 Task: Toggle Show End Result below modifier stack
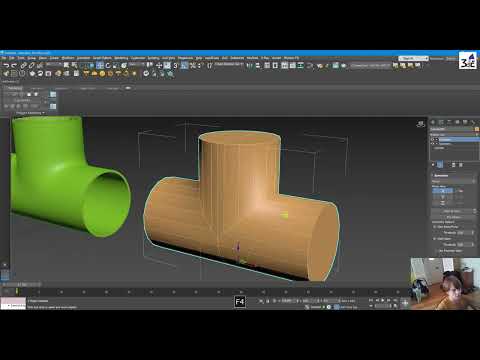440,165
